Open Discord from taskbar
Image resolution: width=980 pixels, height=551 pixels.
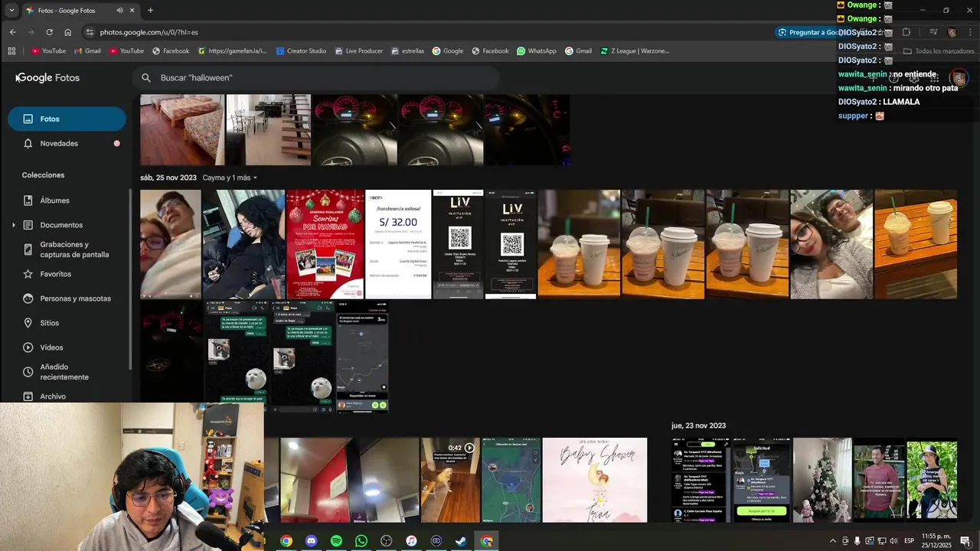(311, 541)
